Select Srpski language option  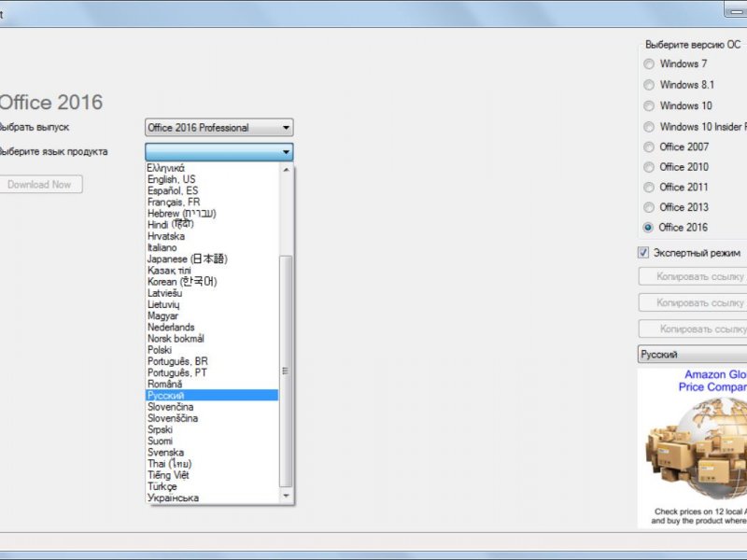[x=212, y=430]
